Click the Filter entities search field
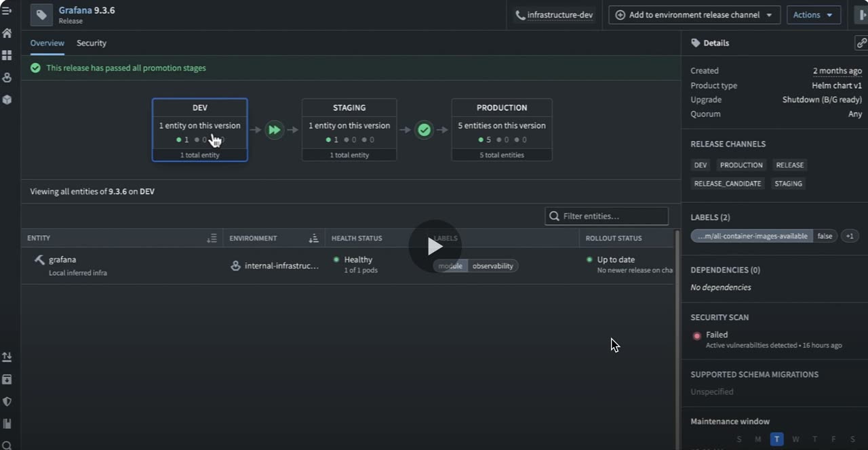Image resolution: width=868 pixels, height=450 pixels. point(607,216)
